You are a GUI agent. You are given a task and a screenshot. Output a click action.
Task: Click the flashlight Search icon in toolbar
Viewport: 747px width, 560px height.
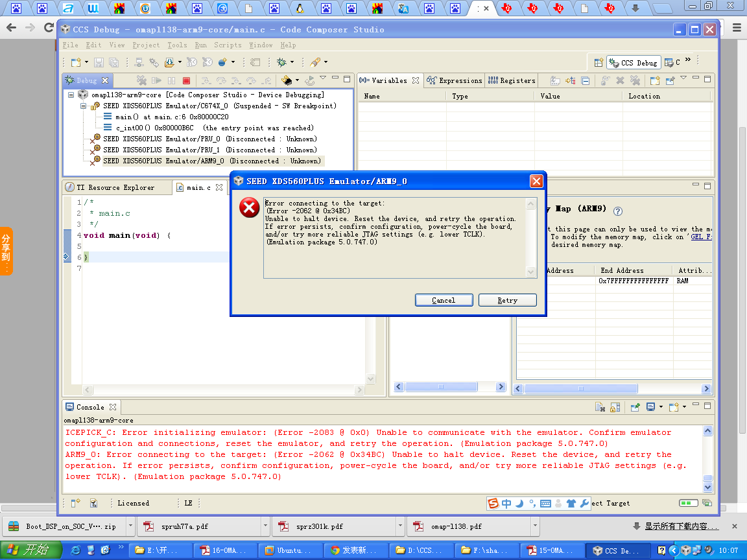pos(315,62)
